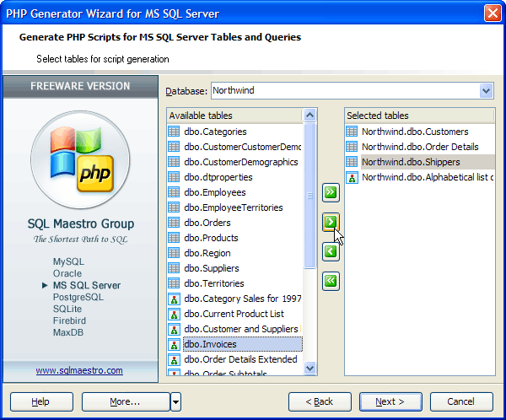Click the table icon beside dbo.Orders
This screenshot has height=420, width=506.
pos(174,223)
